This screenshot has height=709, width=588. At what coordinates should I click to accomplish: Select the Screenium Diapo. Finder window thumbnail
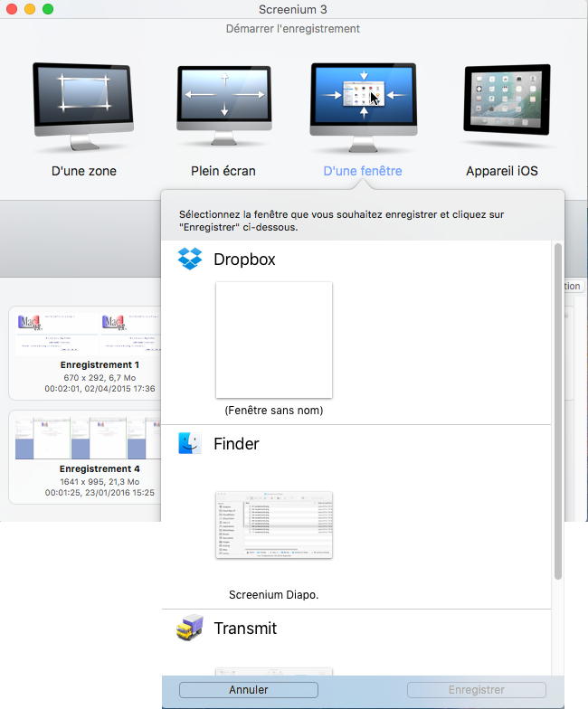coord(274,525)
